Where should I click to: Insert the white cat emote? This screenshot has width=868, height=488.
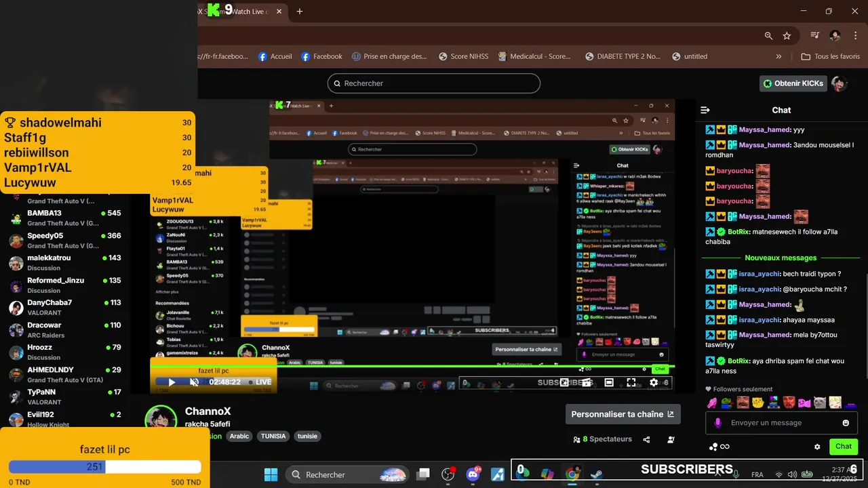(821, 403)
